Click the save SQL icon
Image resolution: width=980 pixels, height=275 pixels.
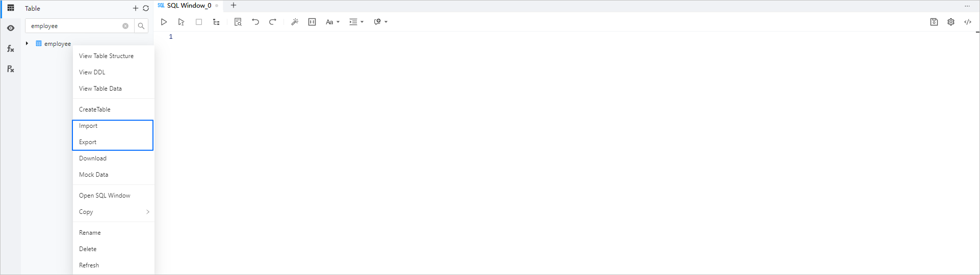934,22
